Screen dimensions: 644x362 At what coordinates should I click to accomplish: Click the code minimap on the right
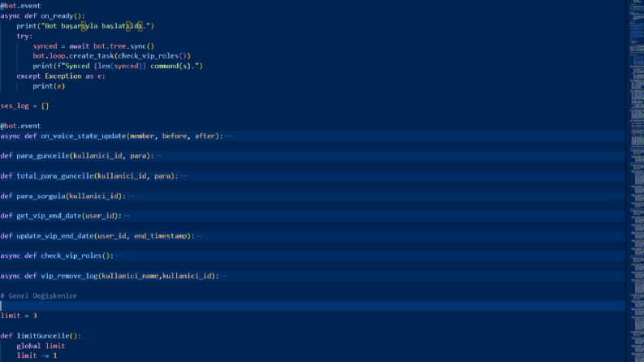point(636,181)
